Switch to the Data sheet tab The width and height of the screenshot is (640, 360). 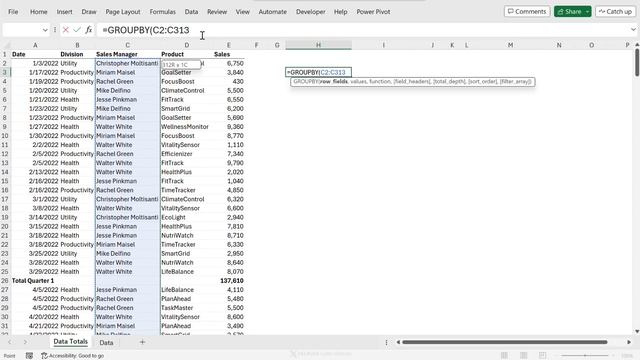point(106,342)
